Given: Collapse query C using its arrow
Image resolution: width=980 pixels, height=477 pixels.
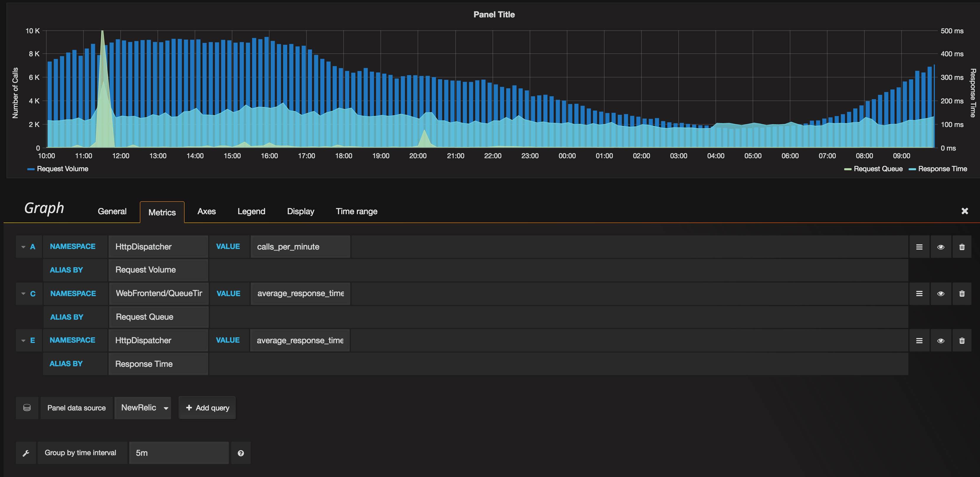Looking at the screenshot, I should pos(23,294).
